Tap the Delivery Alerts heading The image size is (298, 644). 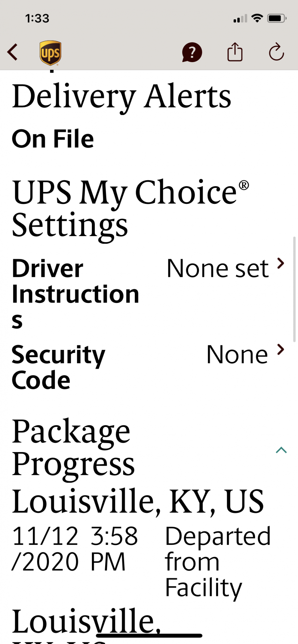[x=122, y=96]
